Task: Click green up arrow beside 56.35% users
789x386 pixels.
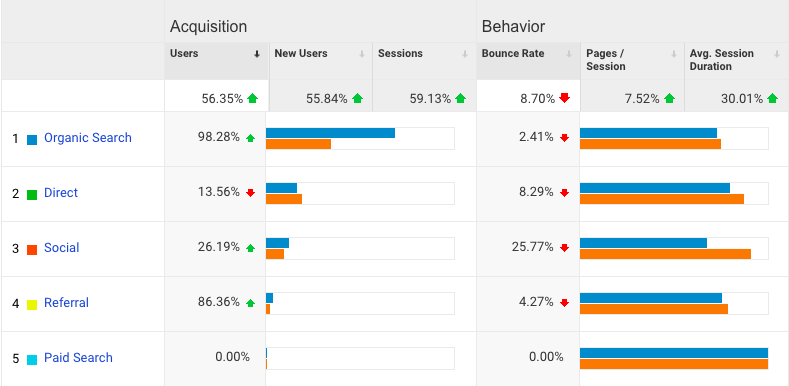Action: (253, 99)
